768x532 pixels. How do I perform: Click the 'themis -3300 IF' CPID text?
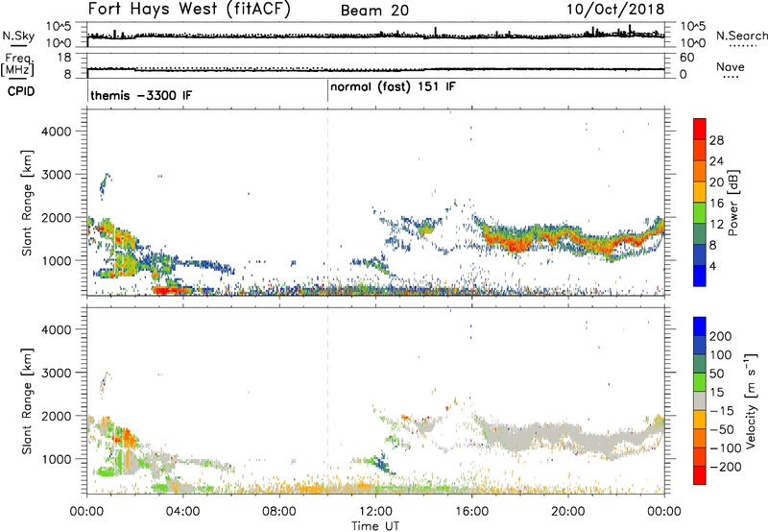(141, 95)
